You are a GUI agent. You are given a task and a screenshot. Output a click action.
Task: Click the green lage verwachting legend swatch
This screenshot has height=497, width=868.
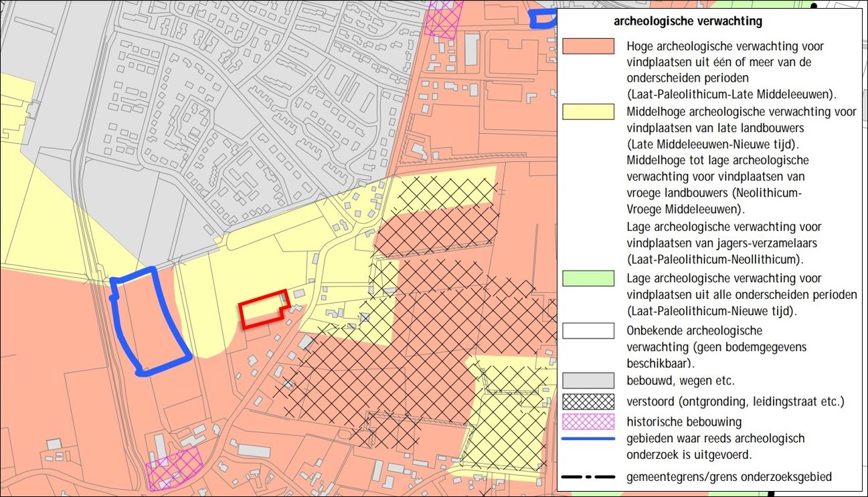[588, 278]
